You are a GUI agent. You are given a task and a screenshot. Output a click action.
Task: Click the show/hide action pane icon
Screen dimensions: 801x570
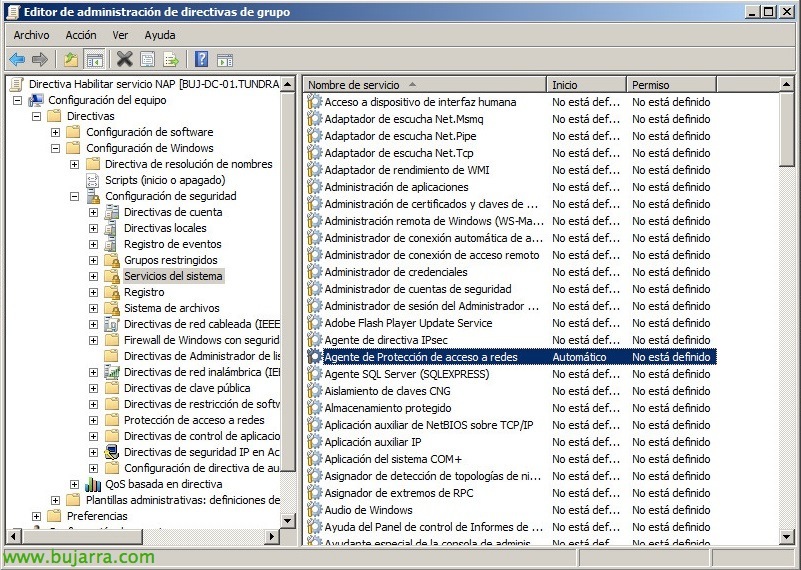pos(225,60)
